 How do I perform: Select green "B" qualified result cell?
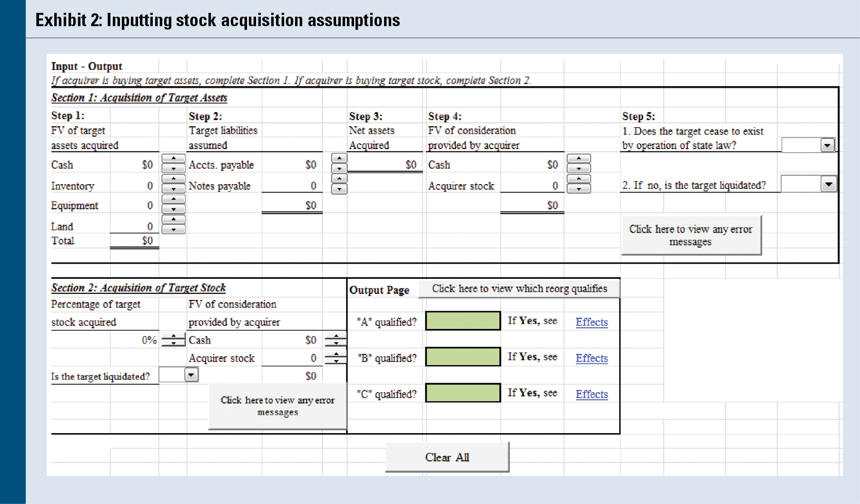463,357
